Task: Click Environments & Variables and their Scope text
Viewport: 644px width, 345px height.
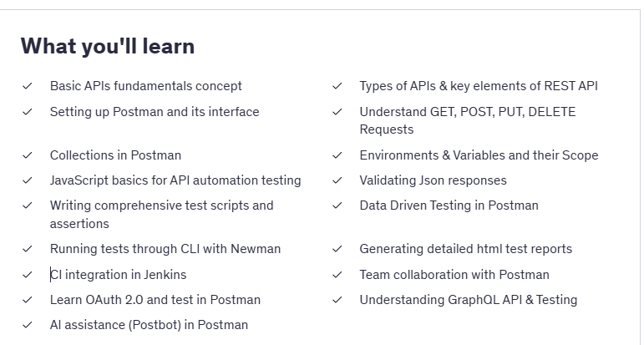Action: pos(479,155)
